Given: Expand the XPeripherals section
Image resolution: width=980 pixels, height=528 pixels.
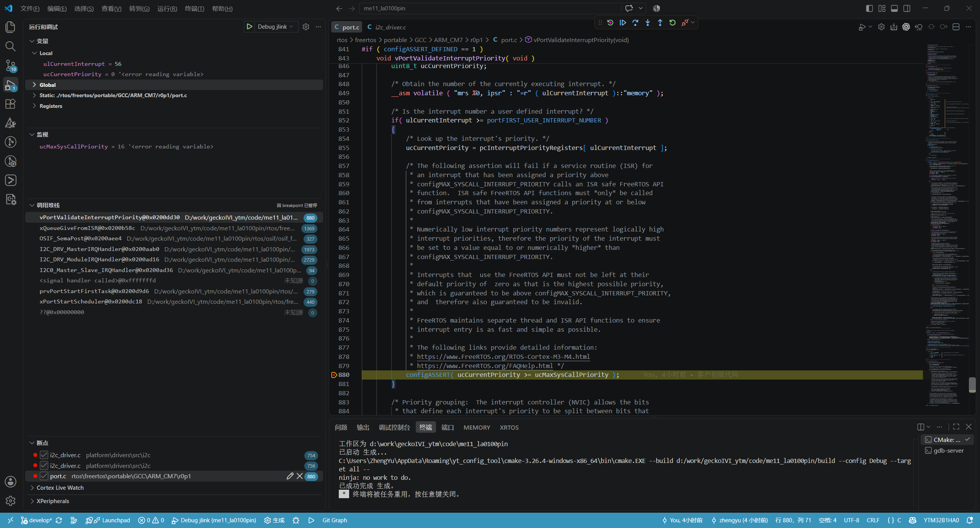Looking at the screenshot, I should click(x=32, y=501).
